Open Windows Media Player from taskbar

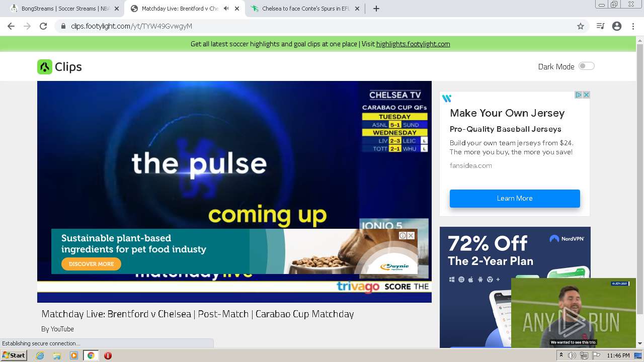click(x=74, y=355)
